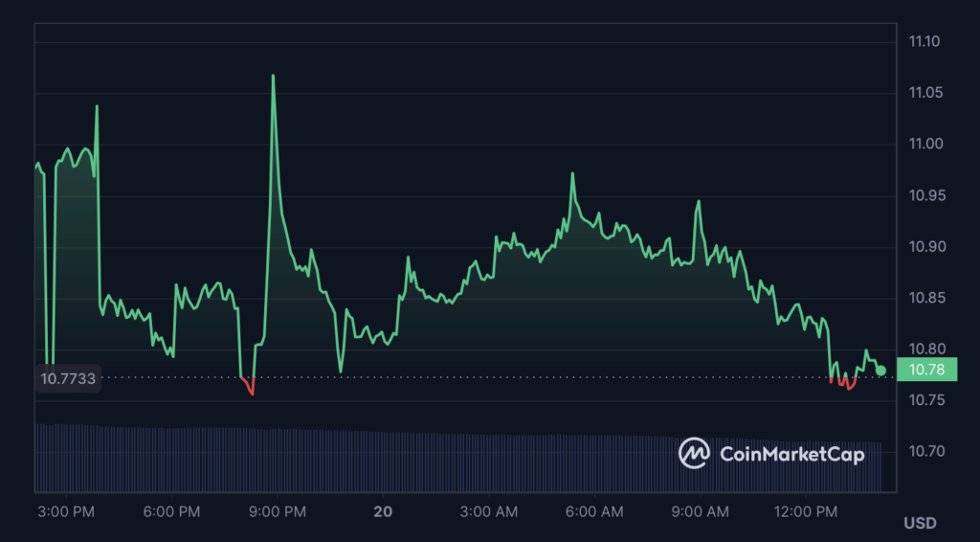Click the 12:00 PM time label
This screenshot has width=980, height=542.
805,512
